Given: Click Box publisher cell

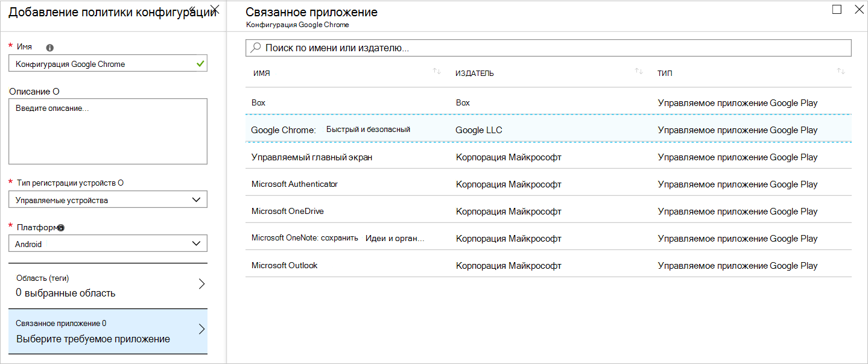Looking at the screenshot, I should pos(463,102).
